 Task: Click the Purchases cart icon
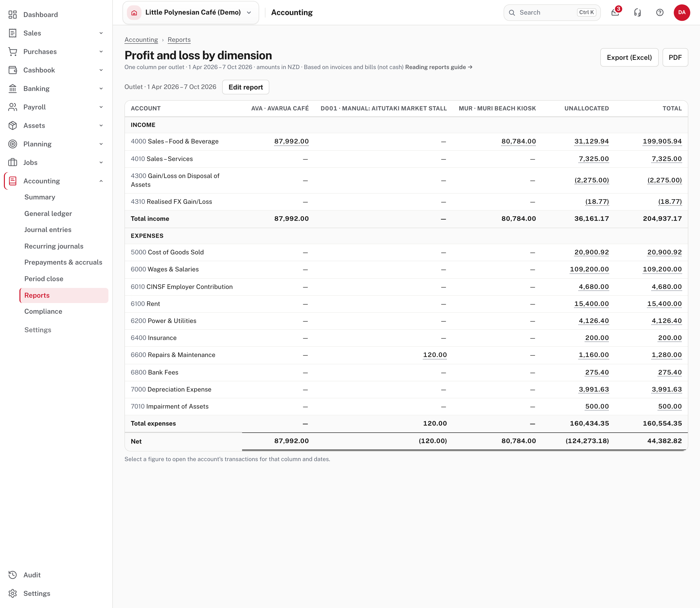click(13, 52)
